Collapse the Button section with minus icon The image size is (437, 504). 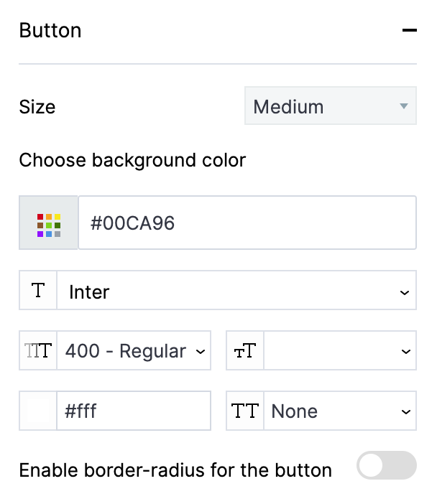(x=409, y=30)
